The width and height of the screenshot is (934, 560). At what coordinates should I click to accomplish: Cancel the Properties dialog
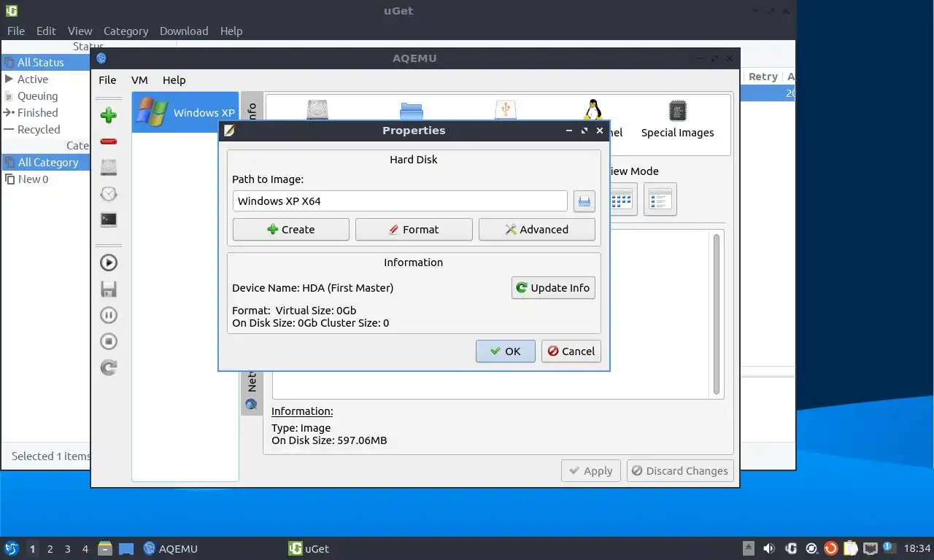click(x=571, y=351)
